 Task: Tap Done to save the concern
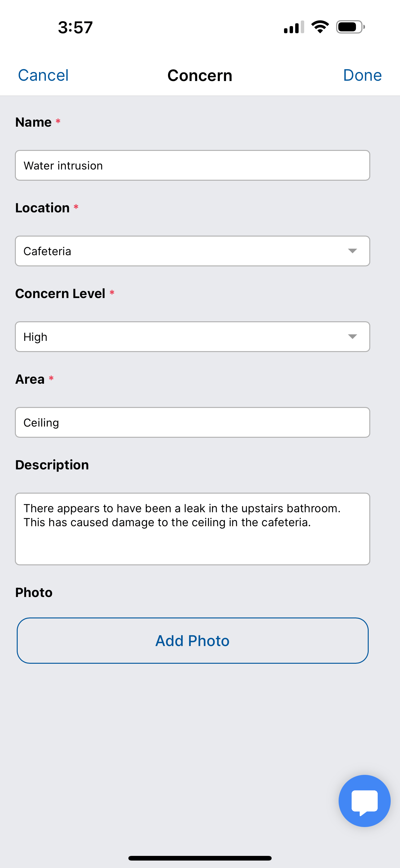[362, 75]
